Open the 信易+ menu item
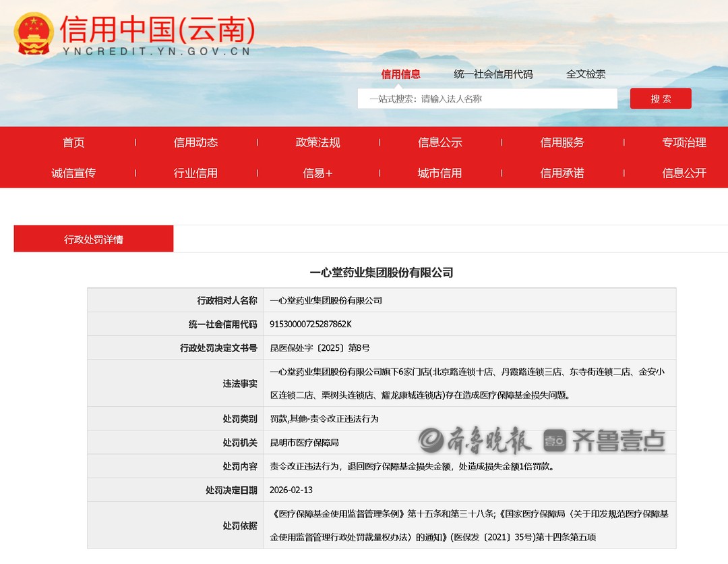The height and width of the screenshot is (564, 728). (317, 173)
